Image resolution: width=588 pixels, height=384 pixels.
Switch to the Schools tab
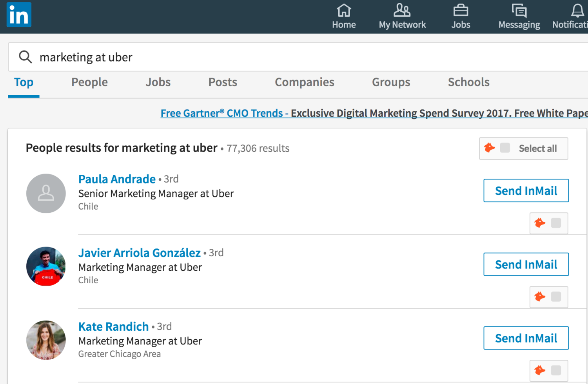click(x=469, y=82)
